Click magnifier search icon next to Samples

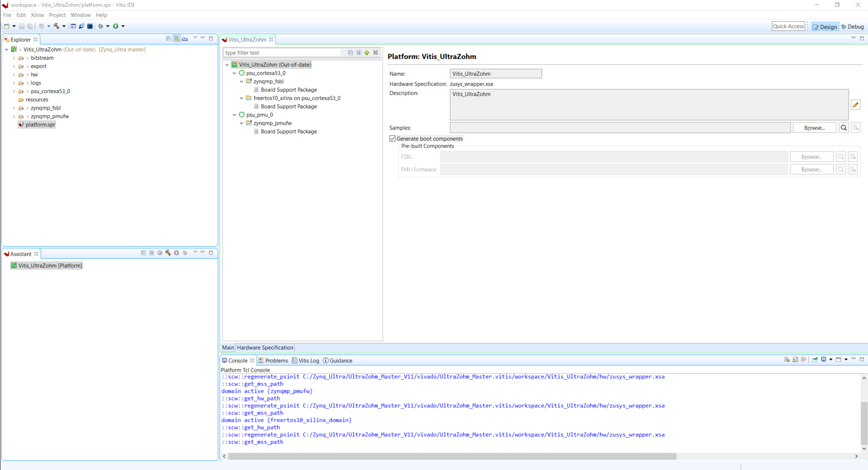(844, 128)
